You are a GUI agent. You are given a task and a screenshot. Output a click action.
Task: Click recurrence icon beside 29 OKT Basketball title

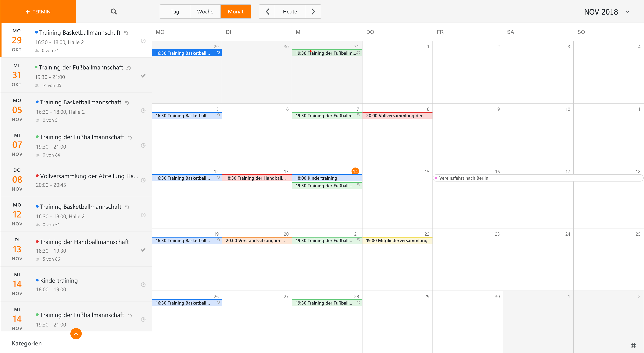click(126, 33)
